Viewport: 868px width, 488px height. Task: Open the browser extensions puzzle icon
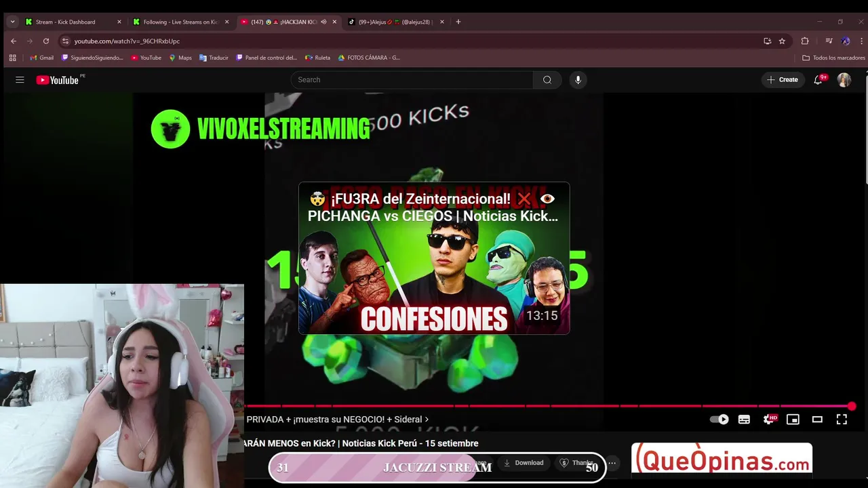805,41
